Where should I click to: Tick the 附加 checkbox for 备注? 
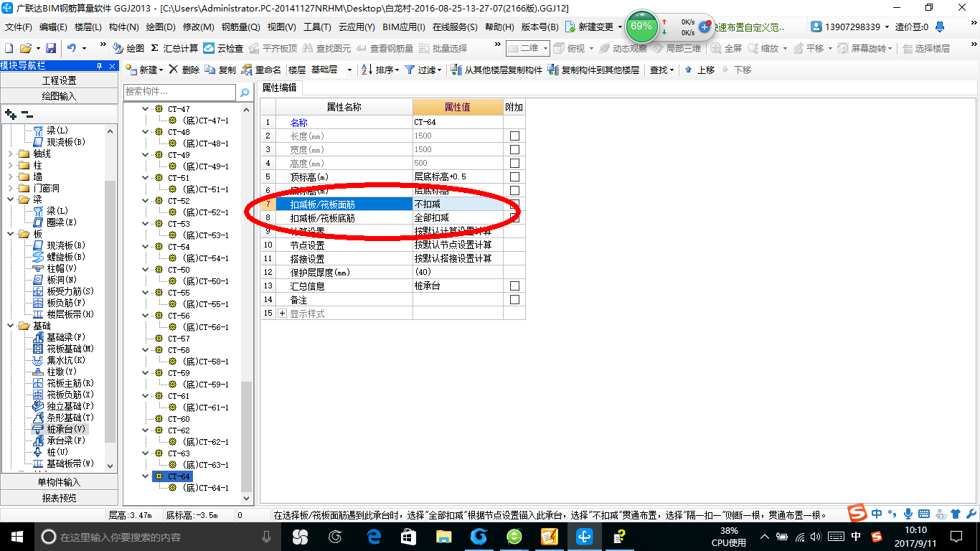[x=514, y=299]
